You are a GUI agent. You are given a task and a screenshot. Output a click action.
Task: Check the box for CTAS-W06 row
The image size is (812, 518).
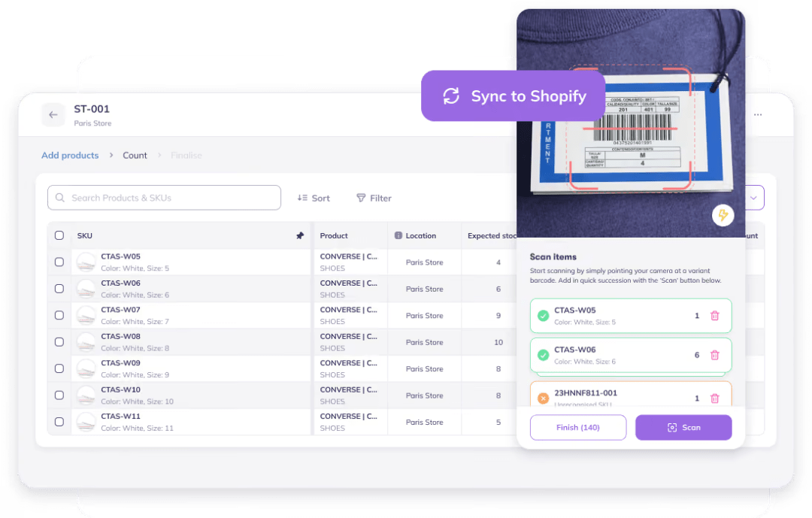tap(59, 289)
